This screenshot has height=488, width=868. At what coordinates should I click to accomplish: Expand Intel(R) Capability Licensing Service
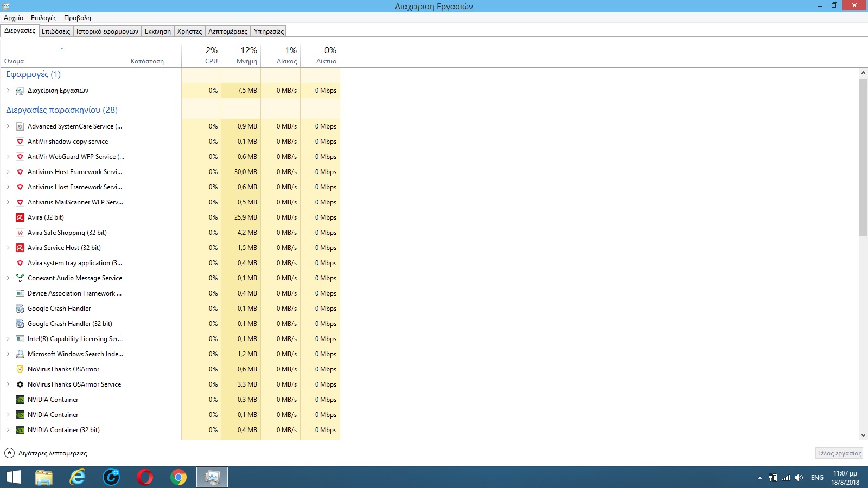8,339
